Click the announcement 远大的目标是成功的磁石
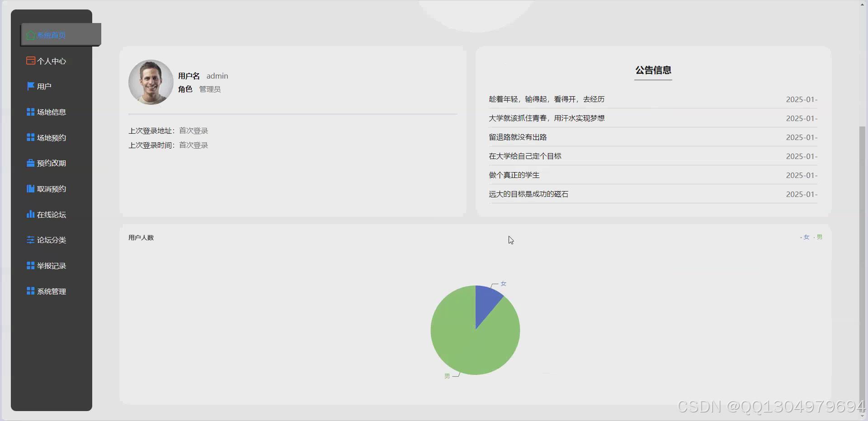The width and height of the screenshot is (868, 421). [528, 194]
